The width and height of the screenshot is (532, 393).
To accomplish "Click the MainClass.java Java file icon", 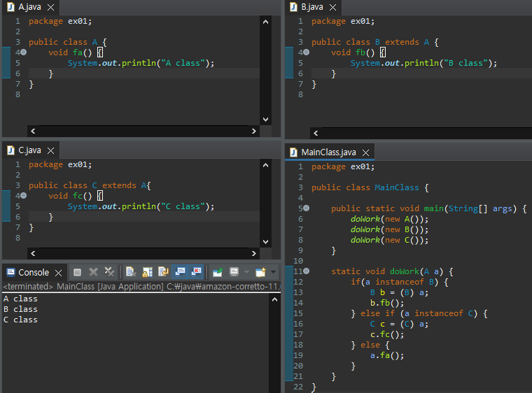I will pyautogui.click(x=293, y=152).
